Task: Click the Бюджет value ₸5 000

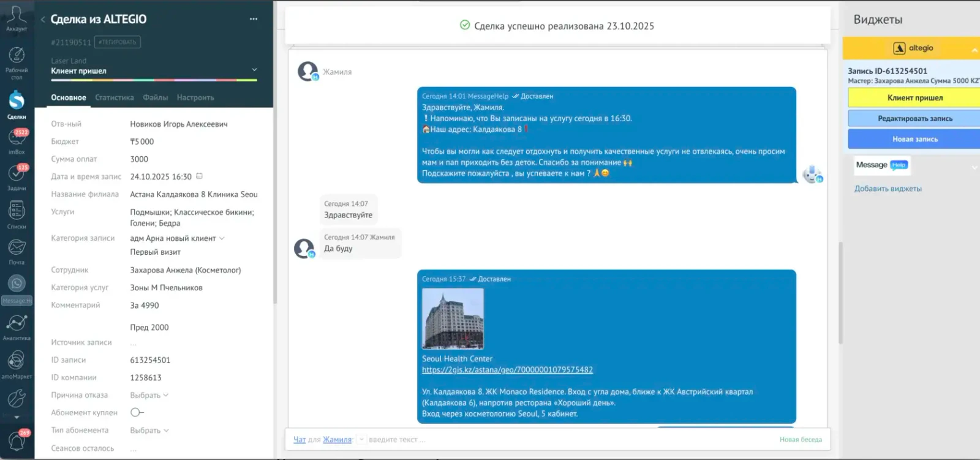Action: (142, 141)
